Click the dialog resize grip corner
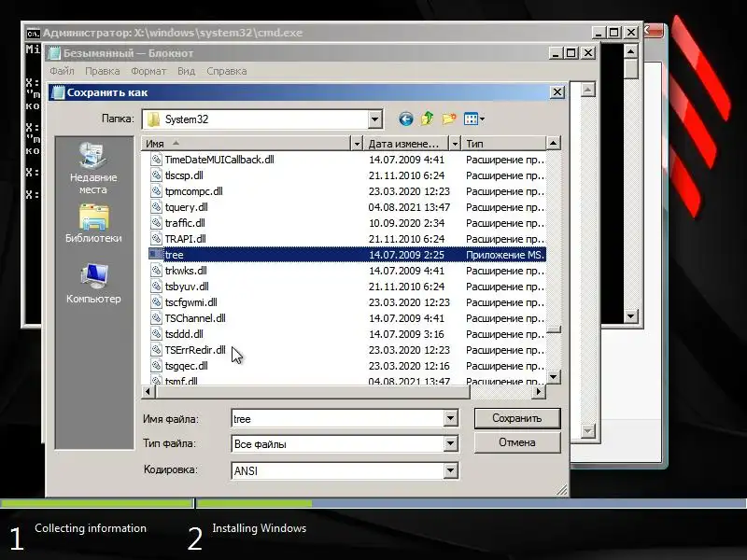Image resolution: width=747 pixels, height=560 pixels. [x=562, y=489]
